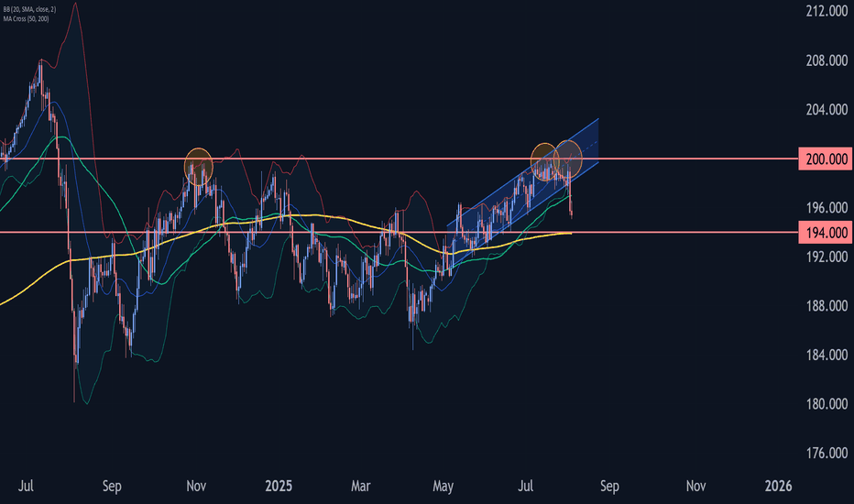Select the orange circle marking the November peak
The image size is (854, 504).
tap(198, 166)
